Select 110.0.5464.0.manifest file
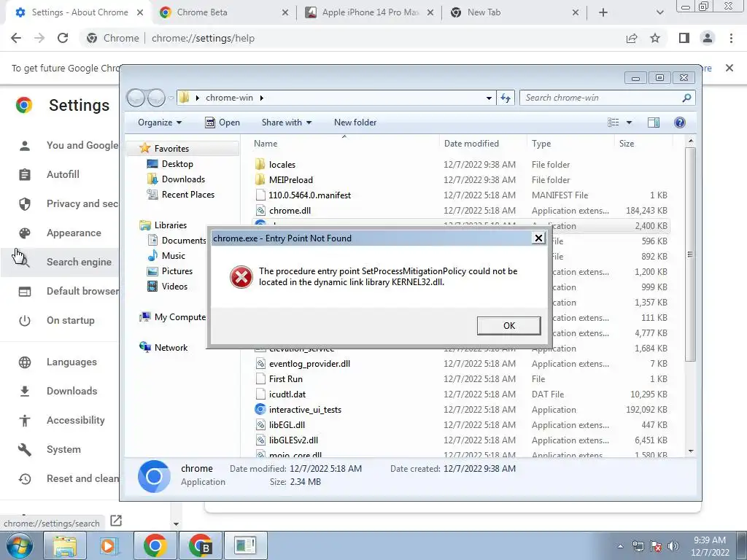 [x=303, y=195]
